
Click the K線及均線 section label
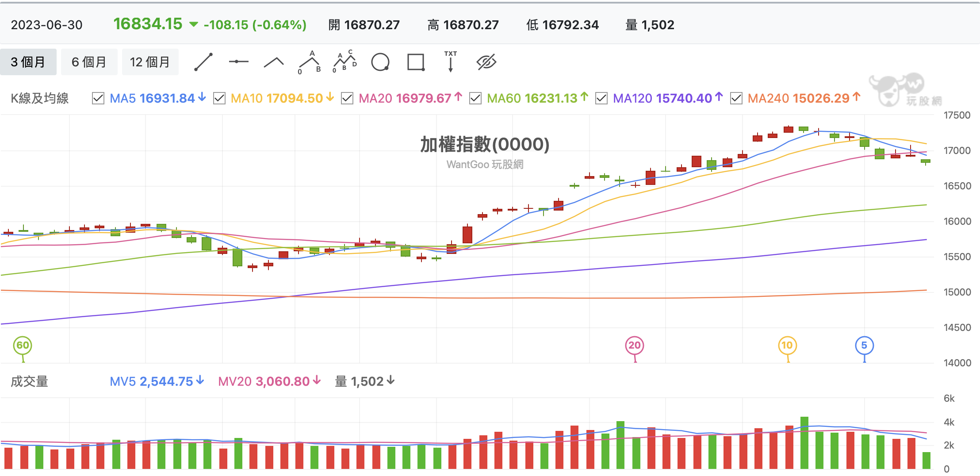[40, 98]
